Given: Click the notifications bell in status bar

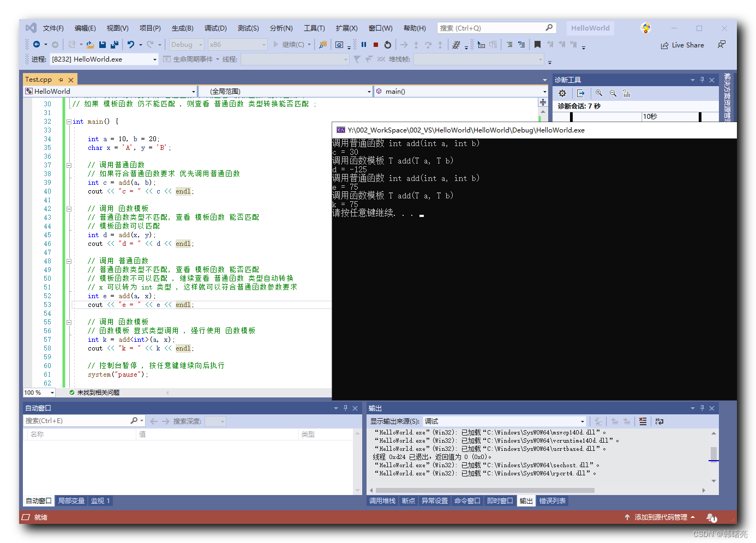Looking at the screenshot, I should [711, 517].
